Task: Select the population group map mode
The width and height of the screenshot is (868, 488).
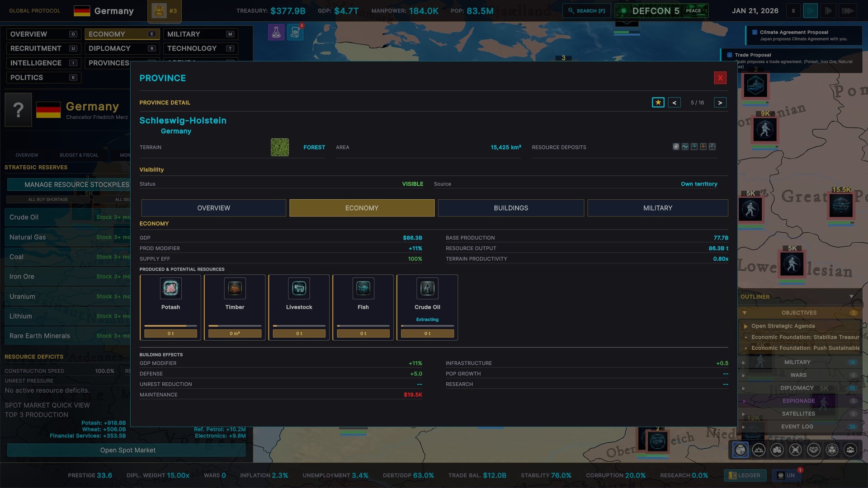Action: (x=850, y=450)
